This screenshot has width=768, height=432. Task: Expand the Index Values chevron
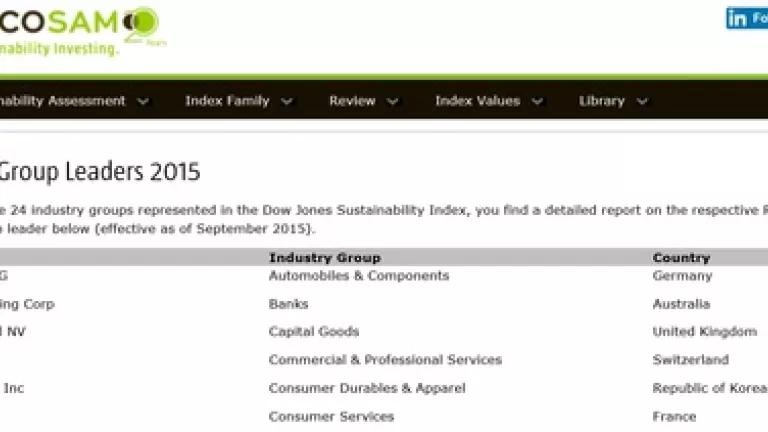point(537,101)
